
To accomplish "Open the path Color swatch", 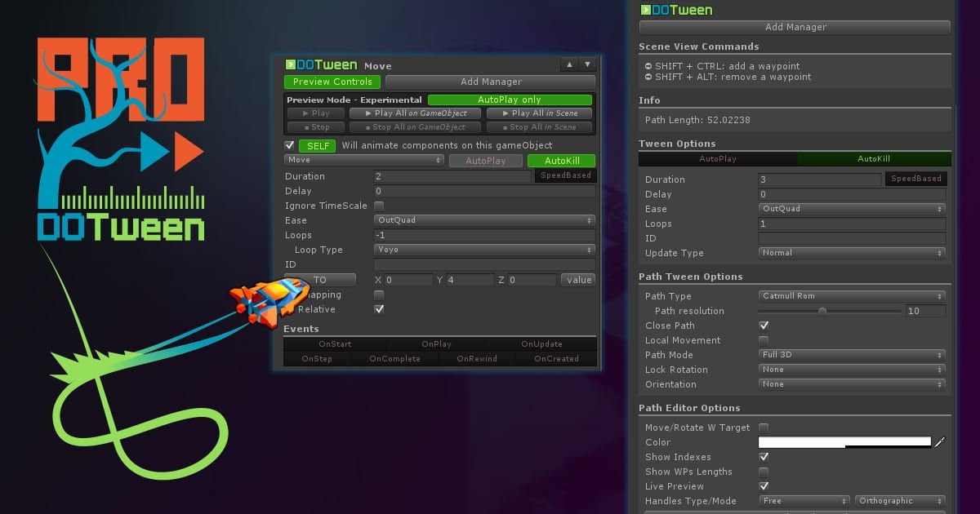I will point(844,442).
